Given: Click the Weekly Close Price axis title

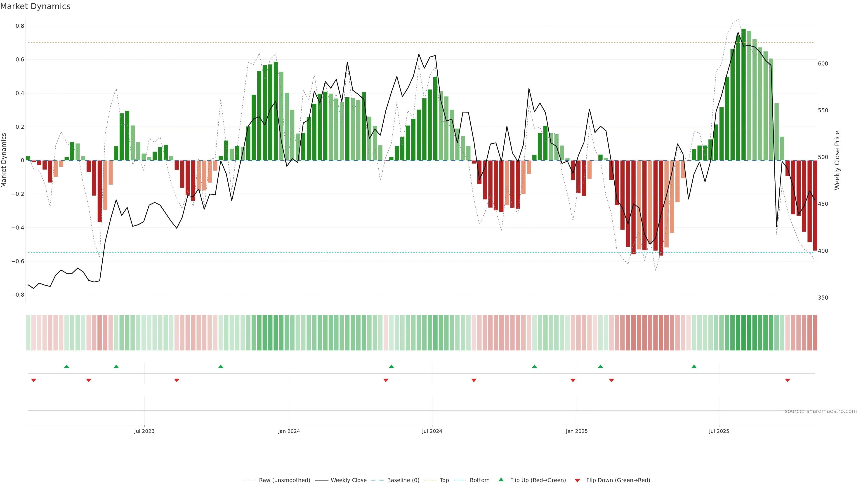Looking at the screenshot, I should (x=837, y=160).
